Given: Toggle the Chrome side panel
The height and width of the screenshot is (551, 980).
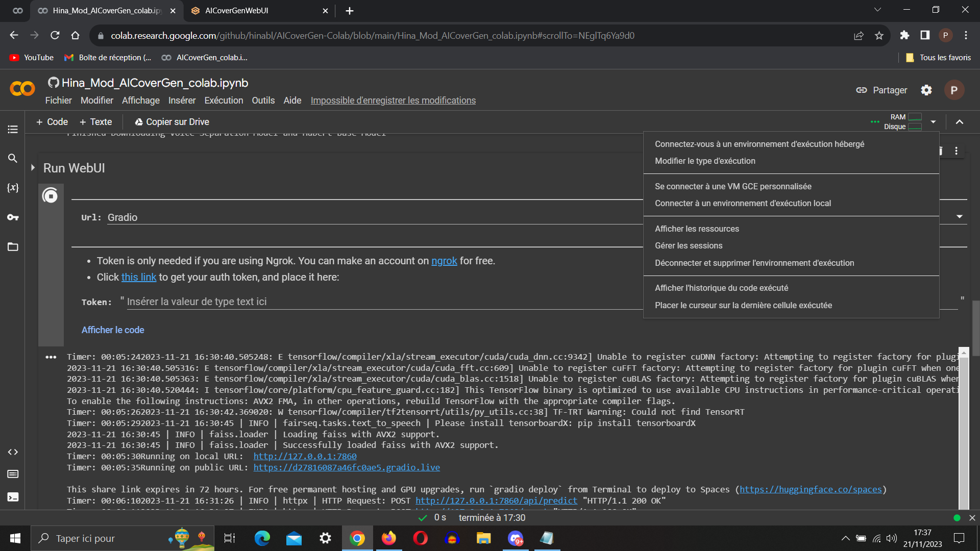Looking at the screenshot, I should point(925,35).
